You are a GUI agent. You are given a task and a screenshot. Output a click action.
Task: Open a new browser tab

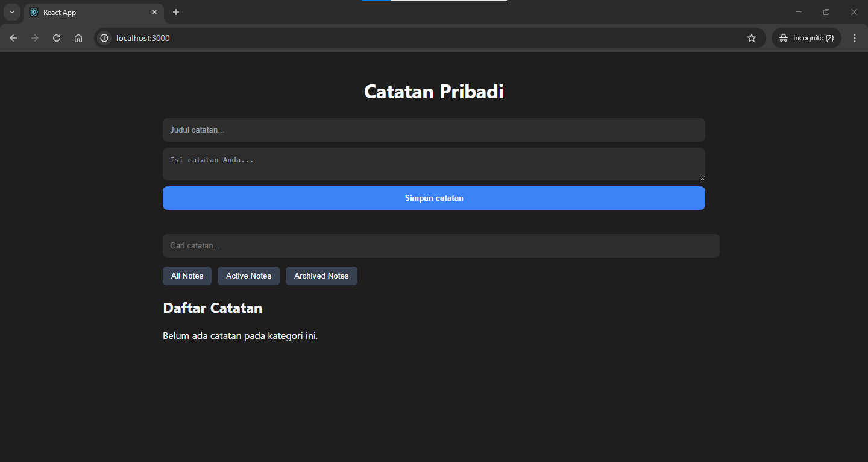point(175,12)
